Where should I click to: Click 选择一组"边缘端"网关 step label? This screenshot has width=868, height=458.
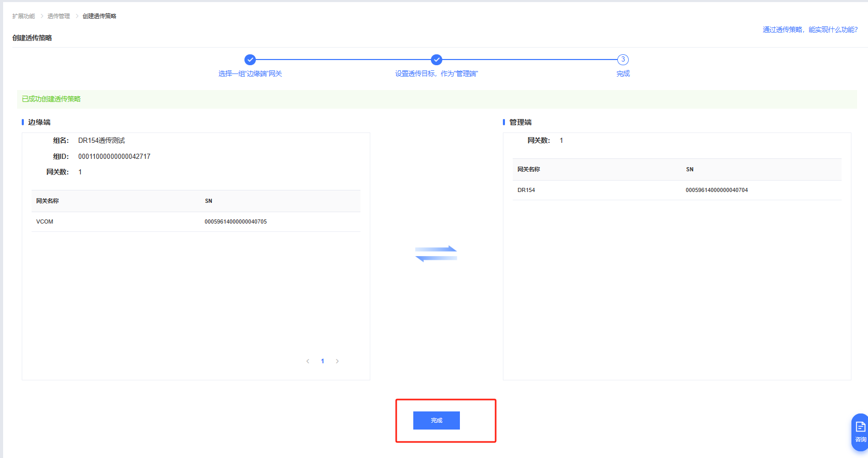click(x=250, y=73)
